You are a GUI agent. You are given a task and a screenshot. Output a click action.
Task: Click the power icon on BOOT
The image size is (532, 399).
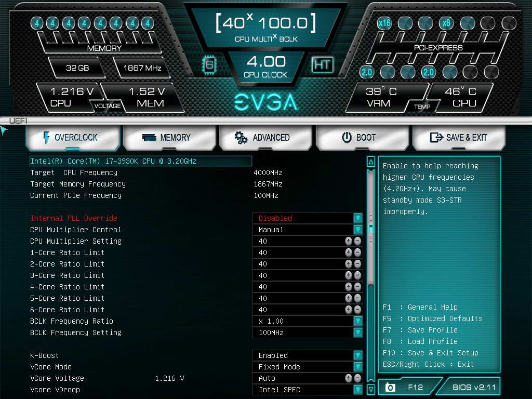point(347,137)
